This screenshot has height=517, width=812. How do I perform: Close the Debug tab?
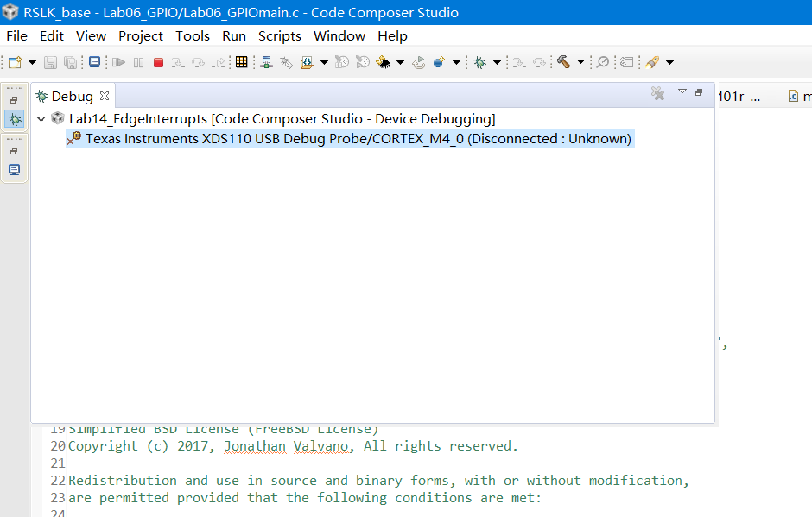(105, 96)
